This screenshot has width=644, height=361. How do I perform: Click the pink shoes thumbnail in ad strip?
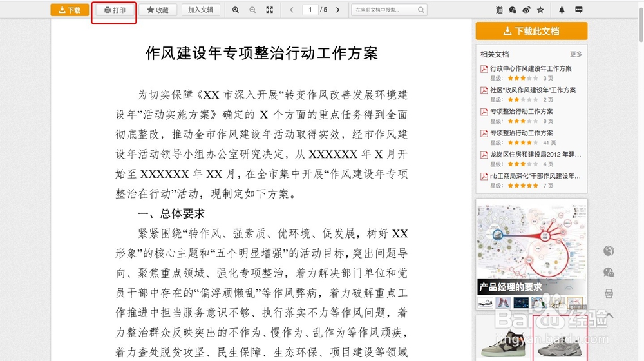click(503, 303)
